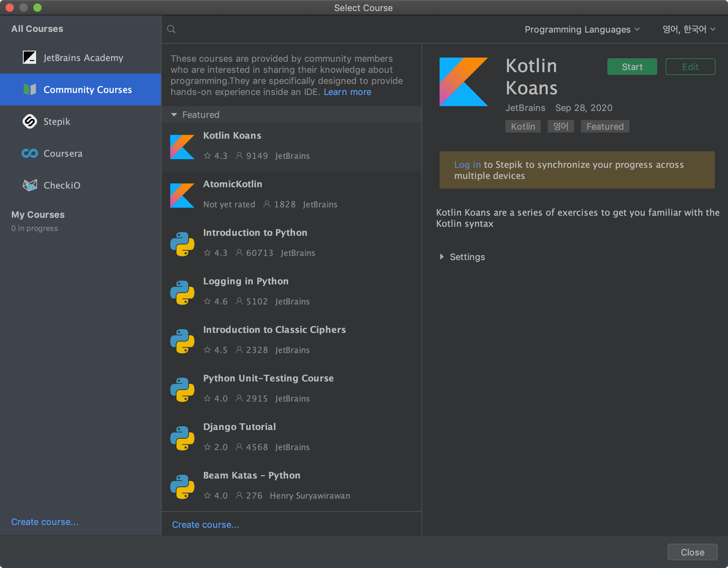
Task: Expand the Settings section
Action: click(x=442, y=257)
